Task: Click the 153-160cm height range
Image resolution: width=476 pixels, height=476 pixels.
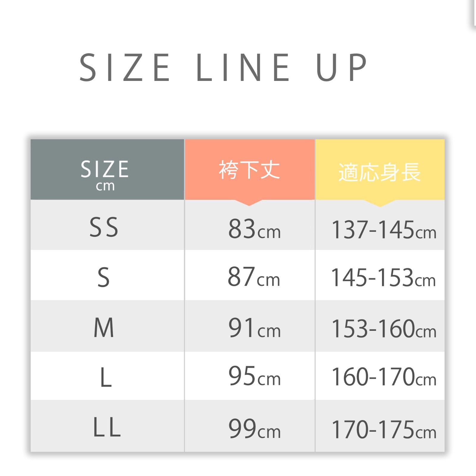Action: point(383,329)
